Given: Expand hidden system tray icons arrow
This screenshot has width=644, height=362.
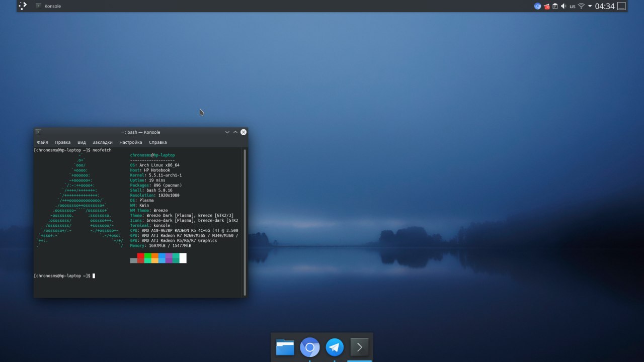Looking at the screenshot, I should point(590,6).
